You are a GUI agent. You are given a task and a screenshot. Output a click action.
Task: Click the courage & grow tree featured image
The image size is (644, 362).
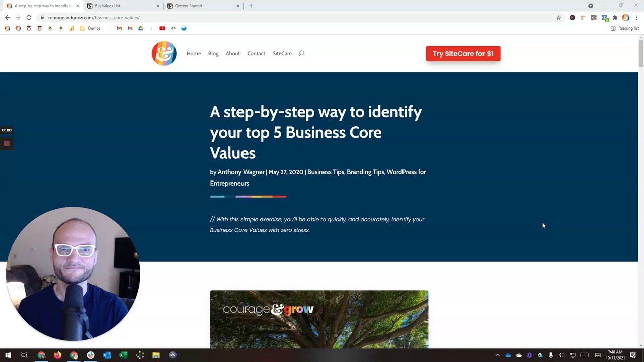point(319,319)
